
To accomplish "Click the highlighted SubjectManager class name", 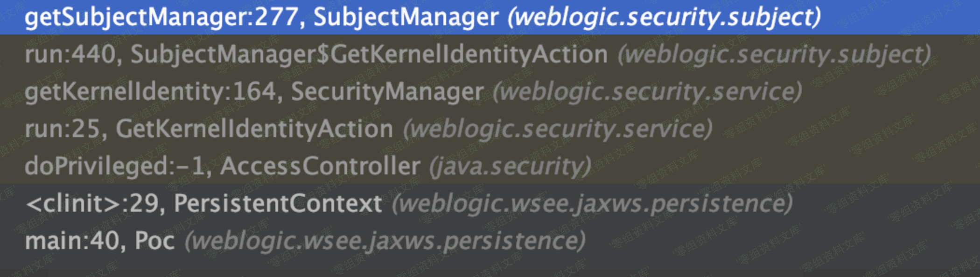I will click(406, 18).
